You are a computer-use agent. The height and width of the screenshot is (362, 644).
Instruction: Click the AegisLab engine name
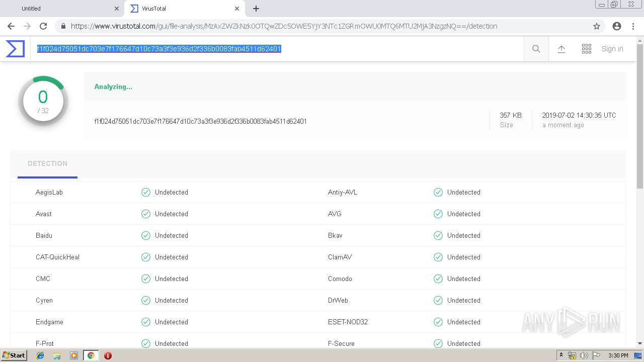(x=49, y=192)
